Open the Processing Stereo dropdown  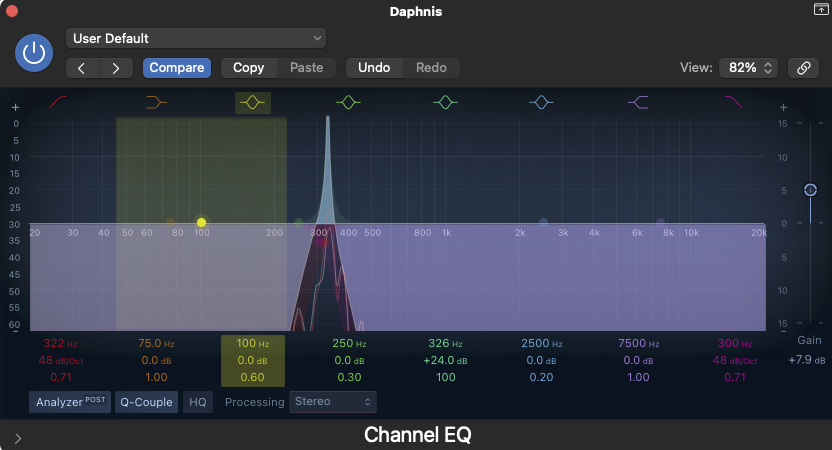(x=333, y=402)
